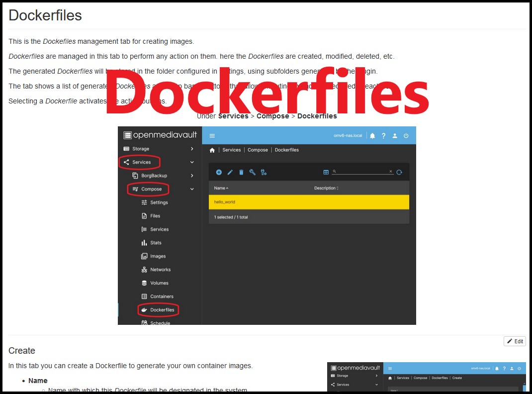The image size is (532, 394).
Task: Click the user account icon
Action: (x=395, y=135)
